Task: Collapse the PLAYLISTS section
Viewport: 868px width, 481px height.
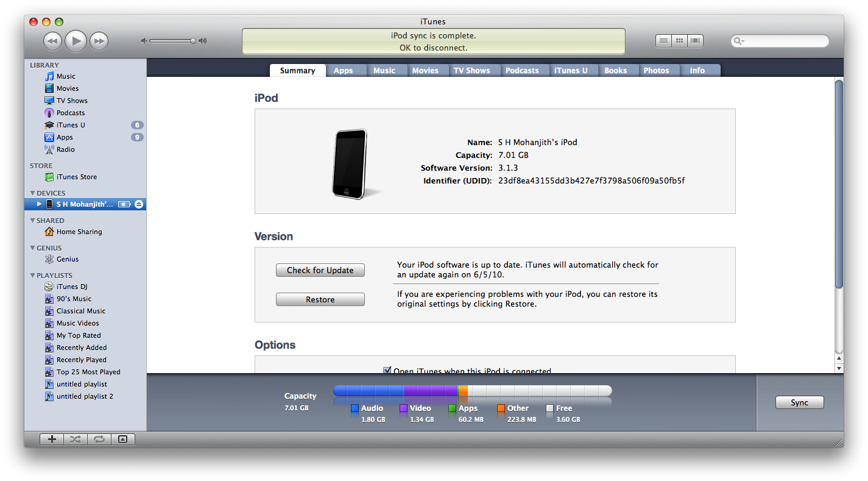Action: tap(32, 276)
